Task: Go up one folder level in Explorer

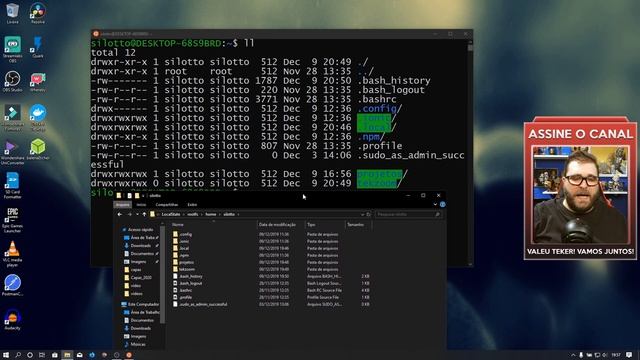Action: click(144, 214)
